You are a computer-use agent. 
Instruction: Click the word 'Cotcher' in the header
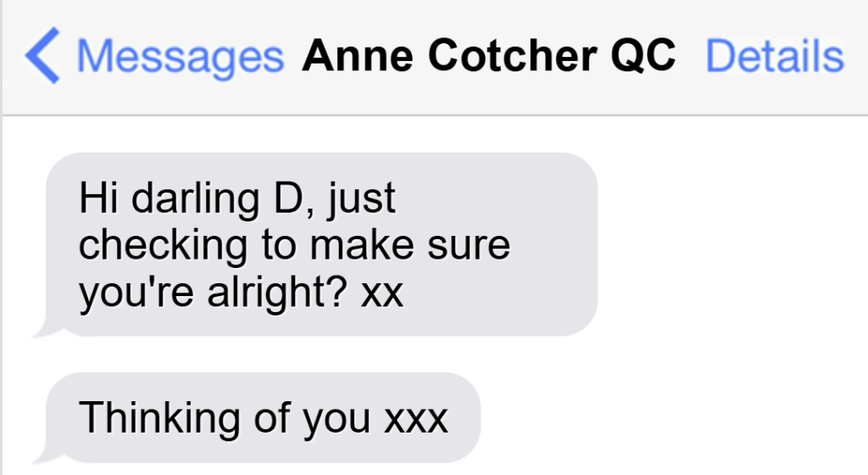[512, 55]
